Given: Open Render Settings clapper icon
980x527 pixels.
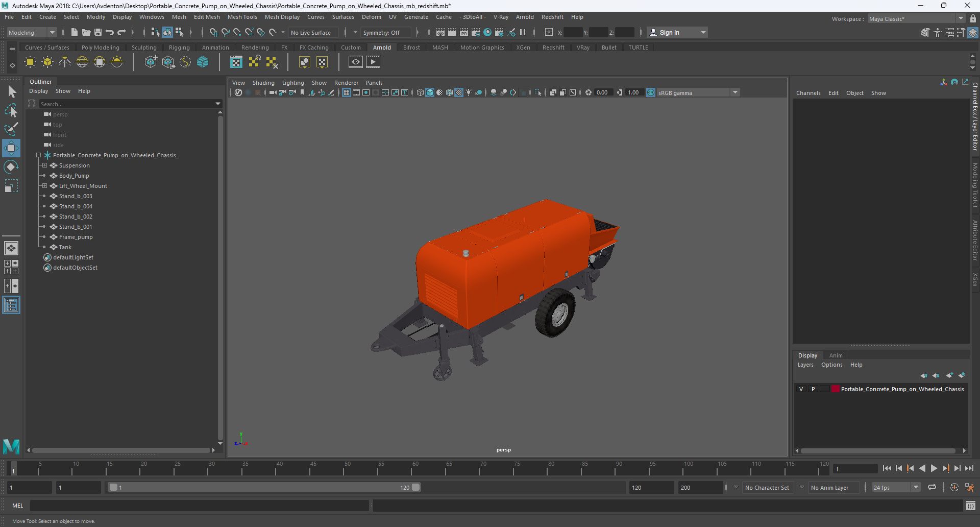Looking at the screenshot, I should coord(476,32).
